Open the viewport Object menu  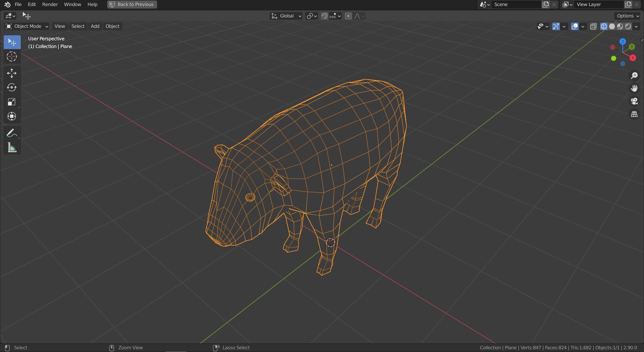pos(112,26)
